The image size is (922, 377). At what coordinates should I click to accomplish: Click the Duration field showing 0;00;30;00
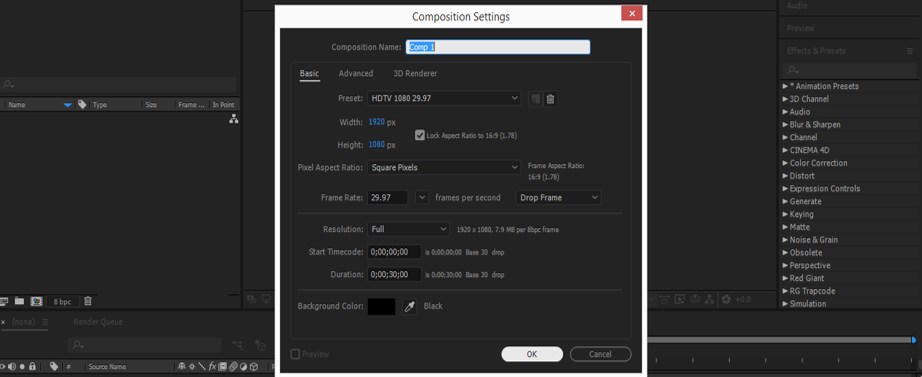tap(395, 274)
